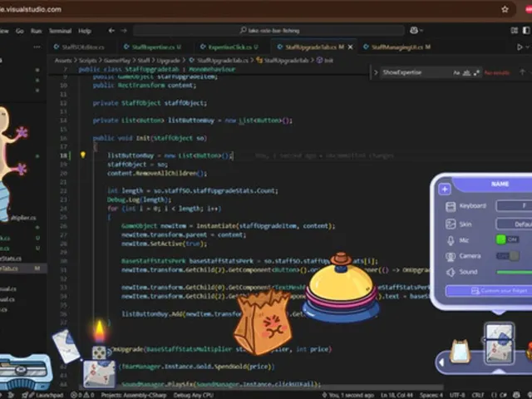Screen dimensions: 532x399
Task: Open the Skin Default dropdown
Action: tap(514, 224)
